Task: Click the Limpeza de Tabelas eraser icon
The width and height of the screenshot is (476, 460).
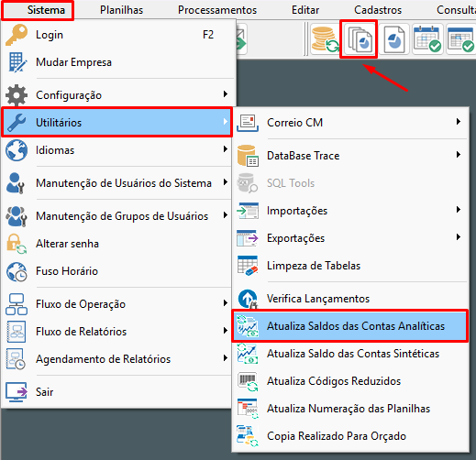Action: [x=248, y=266]
